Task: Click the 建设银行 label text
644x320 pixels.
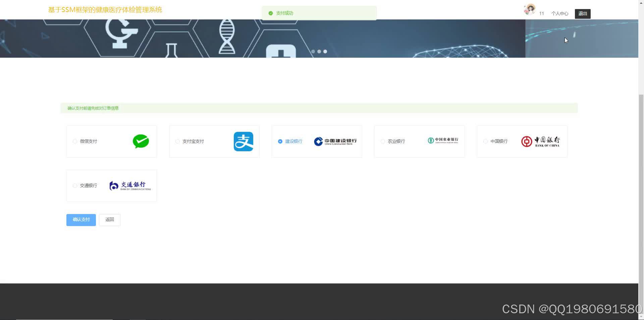Action: pos(294,141)
